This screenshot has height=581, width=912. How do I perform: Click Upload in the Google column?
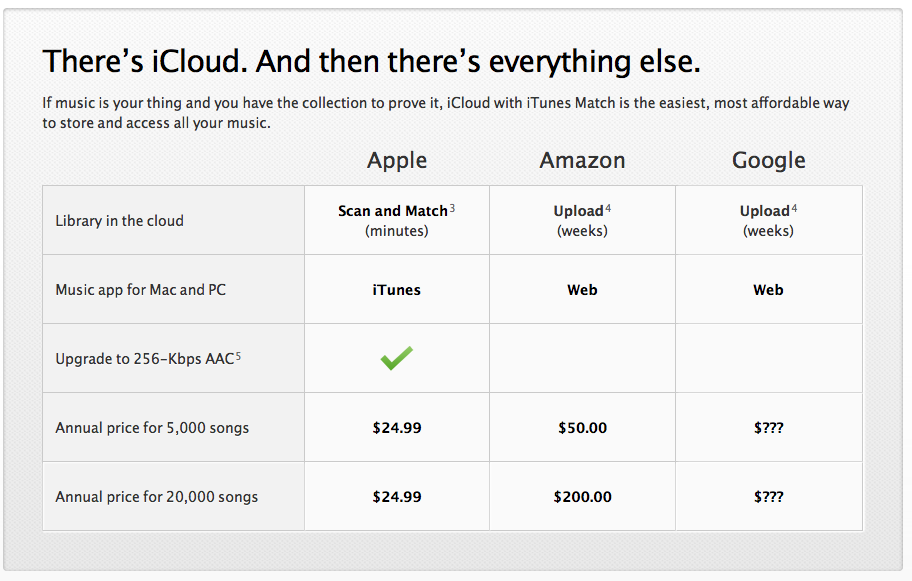[x=764, y=211]
